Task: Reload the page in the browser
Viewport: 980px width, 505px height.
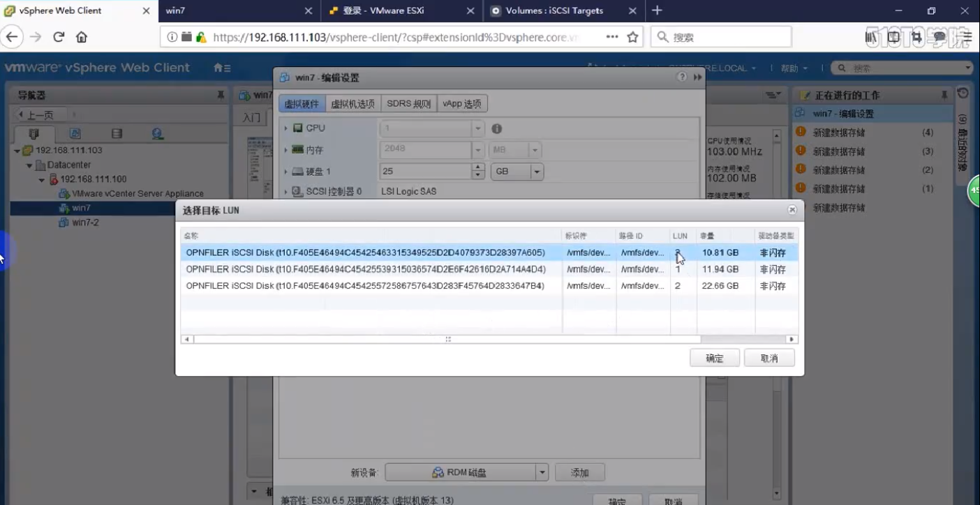Action: pos(59,37)
